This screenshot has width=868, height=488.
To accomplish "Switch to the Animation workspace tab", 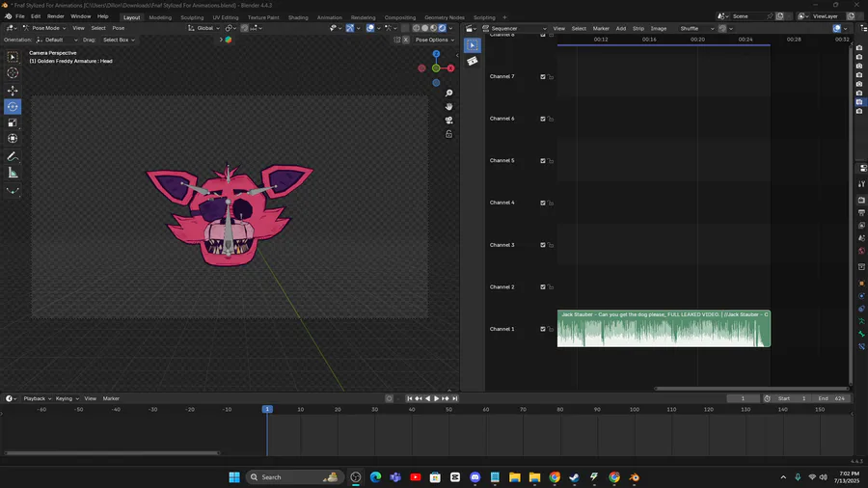I will pos(330,17).
